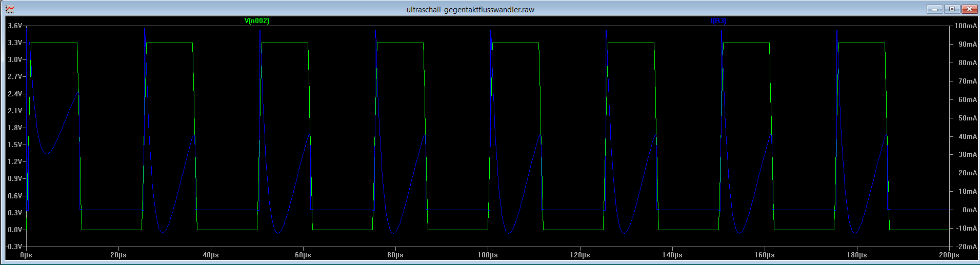Click the 0.3V left axis label

click(15, 213)
